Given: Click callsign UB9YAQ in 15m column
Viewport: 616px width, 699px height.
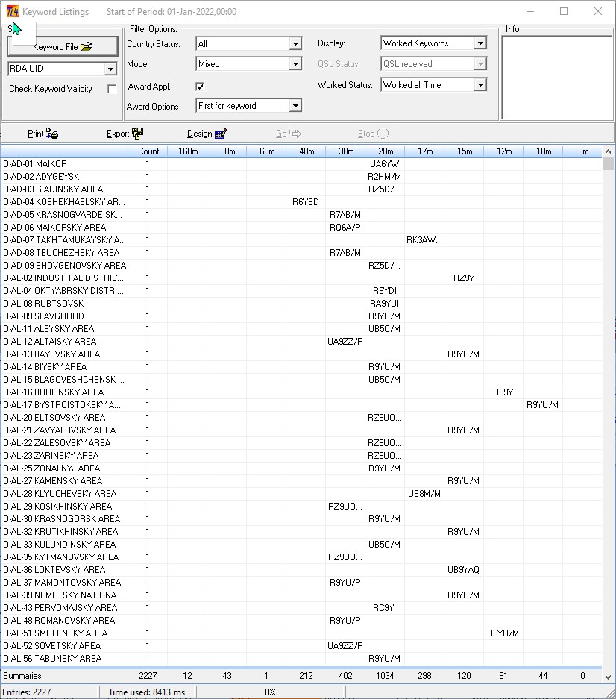Looking at the screenshot, I should [x=464, y=570].
